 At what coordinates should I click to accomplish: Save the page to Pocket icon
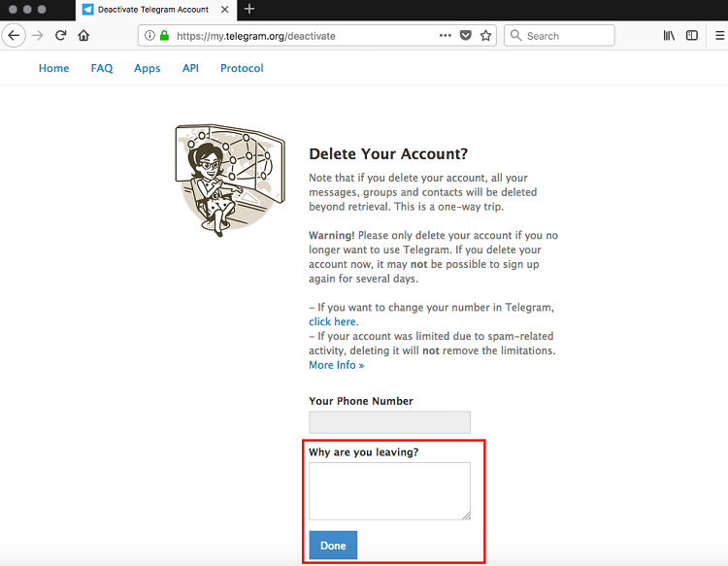[466, 36]
